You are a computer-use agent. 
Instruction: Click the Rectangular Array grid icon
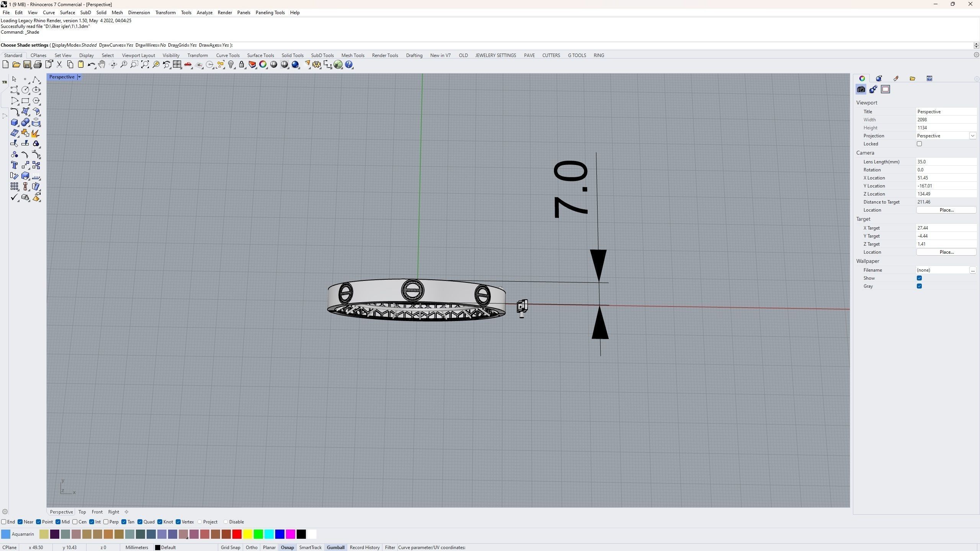pyautogui.click(x=14, y=187)
